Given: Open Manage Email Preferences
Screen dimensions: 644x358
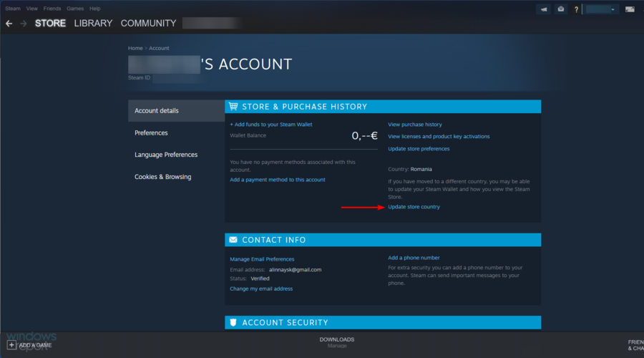Looking at the screenshot, I should click(262, 259).
